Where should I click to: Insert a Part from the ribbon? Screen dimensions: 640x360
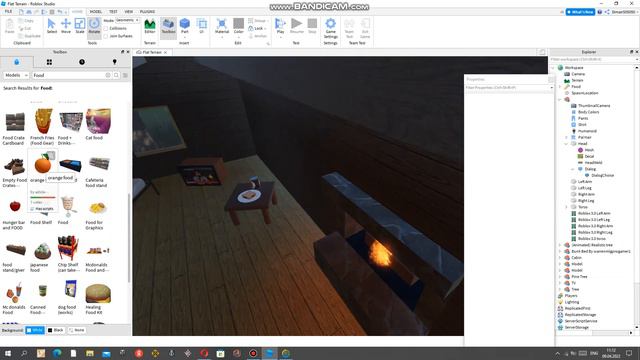click(185, 26)
